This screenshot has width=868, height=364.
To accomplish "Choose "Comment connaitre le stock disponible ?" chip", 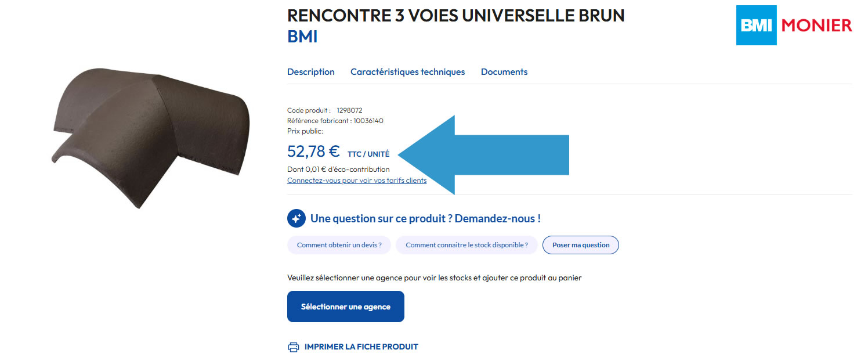I will (466, 245).
